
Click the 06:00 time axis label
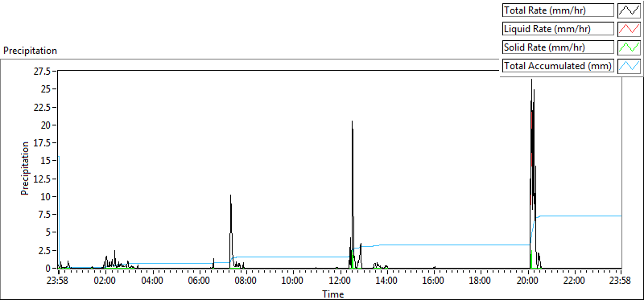pyautogui.click(x=199, y=282)
